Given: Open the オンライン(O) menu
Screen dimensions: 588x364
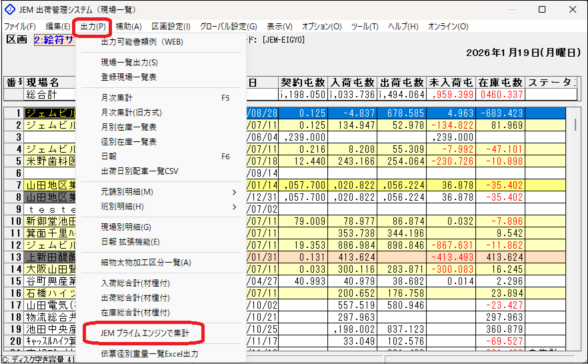Looking at the screenshot, I should coord(447,27).
